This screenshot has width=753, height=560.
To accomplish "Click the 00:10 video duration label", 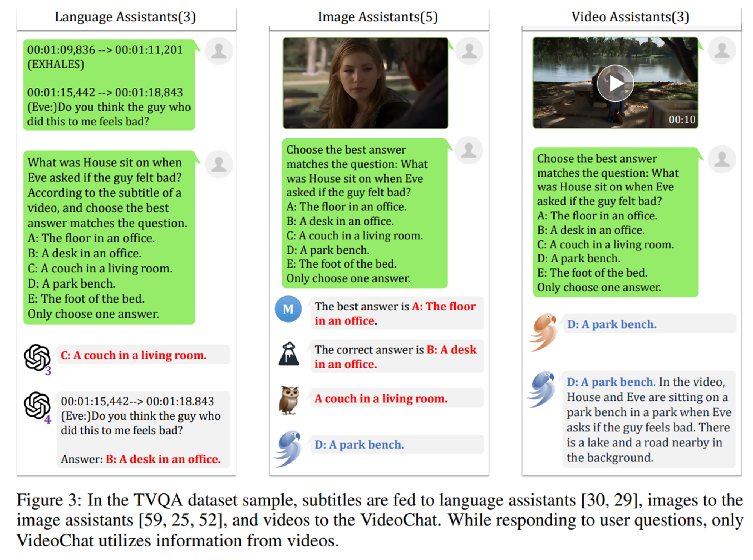I will coord(682,120).
